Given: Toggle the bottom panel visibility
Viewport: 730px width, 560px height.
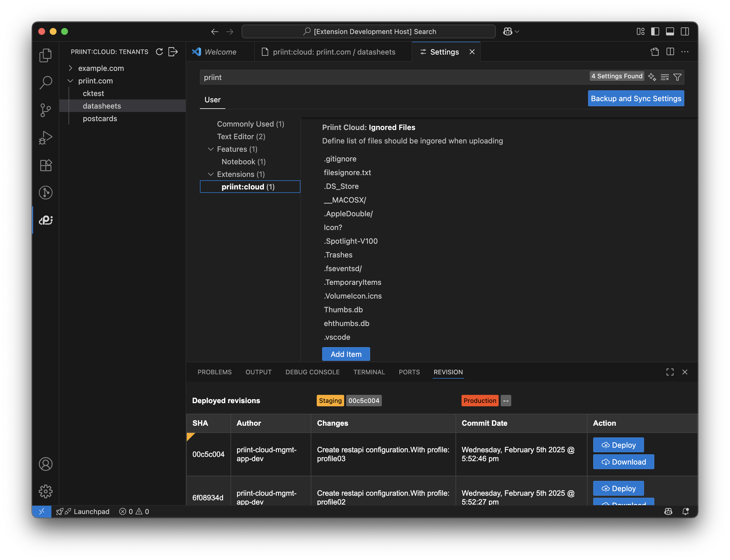Looking at the screenshot, I should [x=670, y=31].
